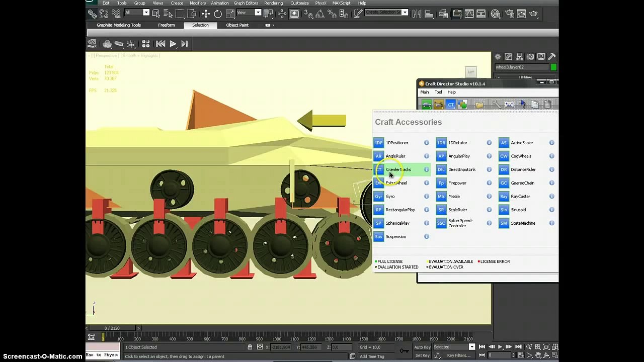Add the ActiveScaler accessory
The height and width of the screenshot is (362, 644).
pyautogui.click(x=522, y=143)
